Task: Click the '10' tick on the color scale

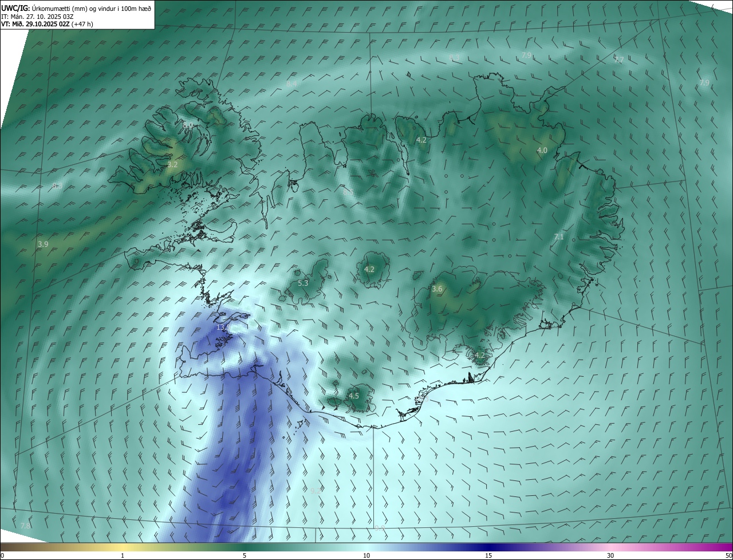Action: tap(366, 555)
